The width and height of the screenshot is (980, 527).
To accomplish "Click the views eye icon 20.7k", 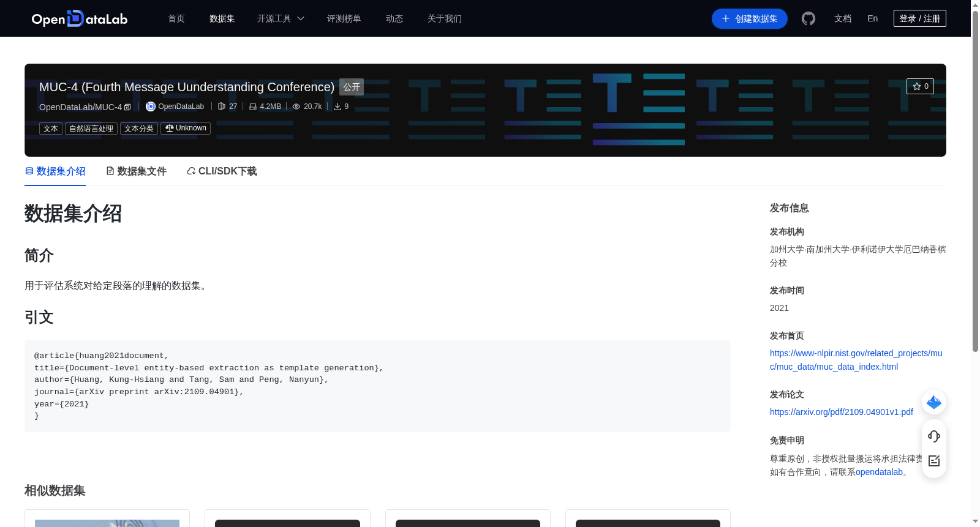I will 296,107.
